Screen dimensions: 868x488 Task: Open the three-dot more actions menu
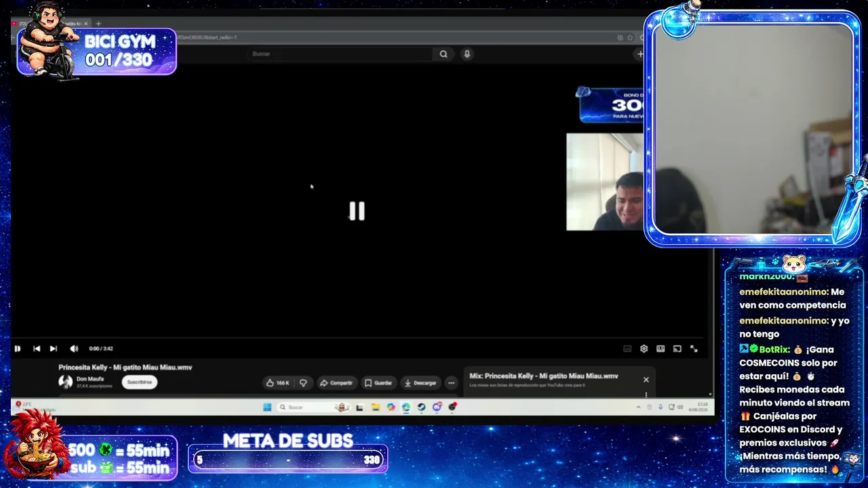451,383
